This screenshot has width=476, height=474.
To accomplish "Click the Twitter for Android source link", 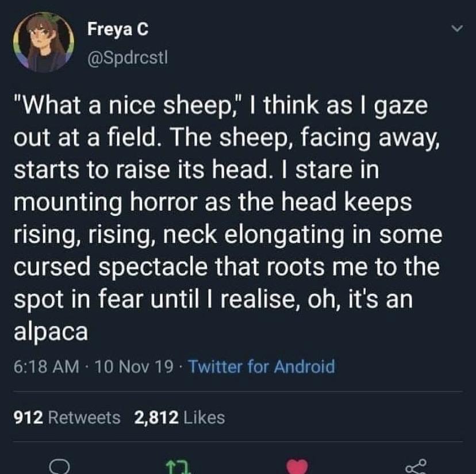I will pyautogui.click(x=261, y=366).
